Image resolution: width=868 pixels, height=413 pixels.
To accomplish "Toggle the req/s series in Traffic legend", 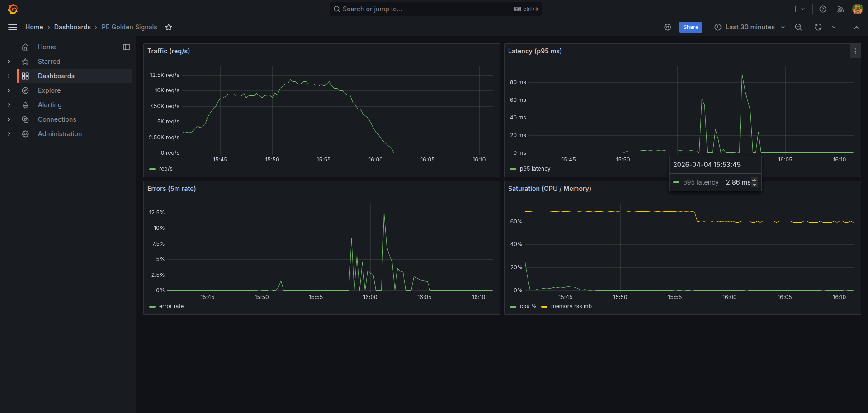I will tap(166, 169).
